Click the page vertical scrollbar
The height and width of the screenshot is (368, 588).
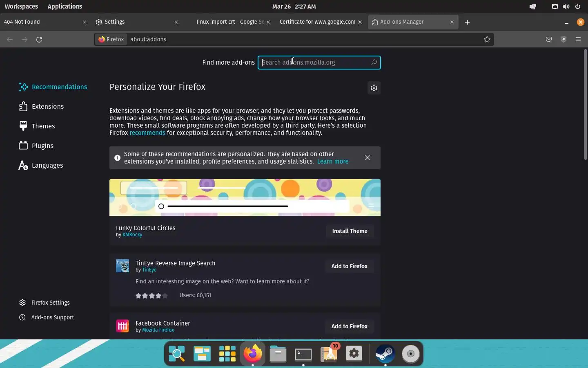click(586, 104)
